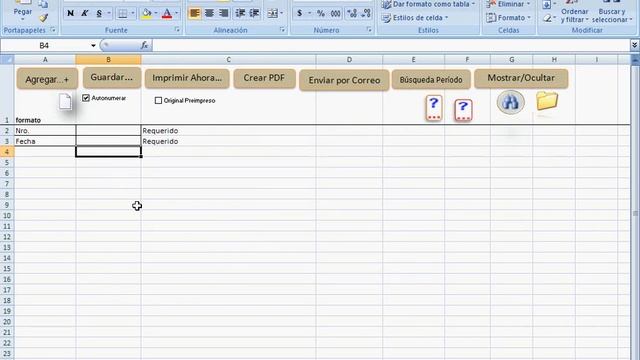Click the first question mark help icon
This screenshot has width=640, height=360.
coord(433,108)
